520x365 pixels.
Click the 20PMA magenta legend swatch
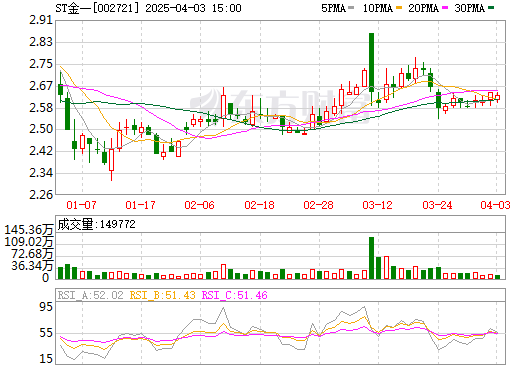tap(445, 8)
